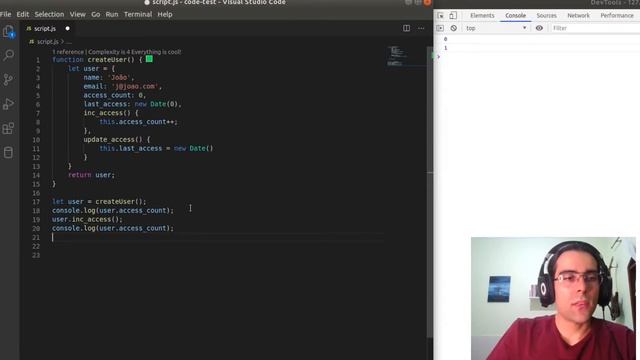
Task: Click 'access_count: 0,' on line 5
Action: pyautogui.click(x=115, y=95)
